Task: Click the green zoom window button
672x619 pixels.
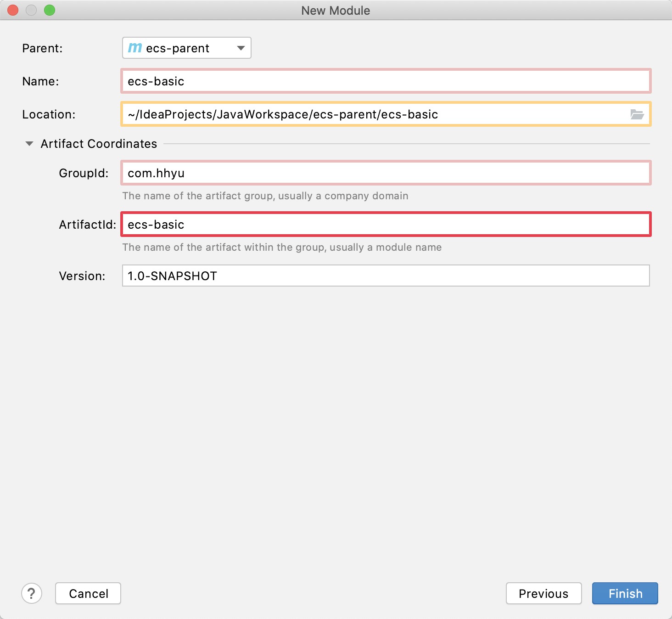Action: coord(50,10)
